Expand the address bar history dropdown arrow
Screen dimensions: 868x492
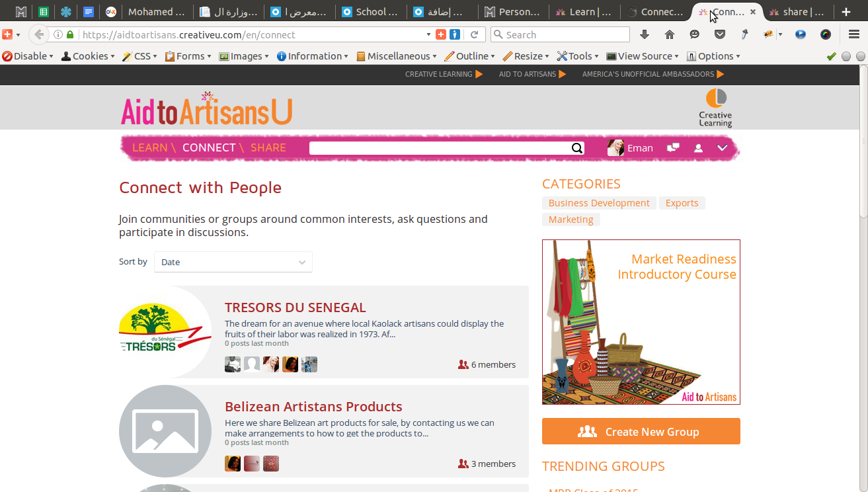(428, 34)
